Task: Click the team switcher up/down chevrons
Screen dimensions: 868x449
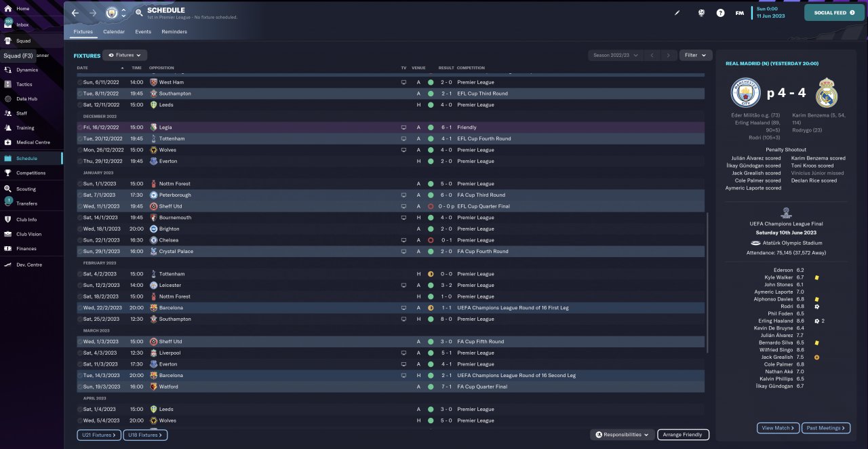Action: click(x=123, y=13)
